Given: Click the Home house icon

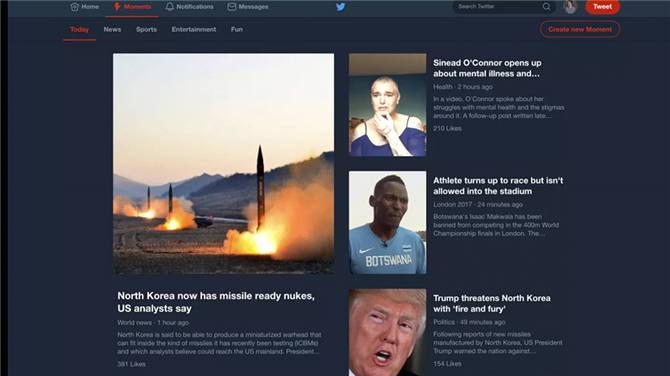Looking at the screenshot, I should point(75,7).
